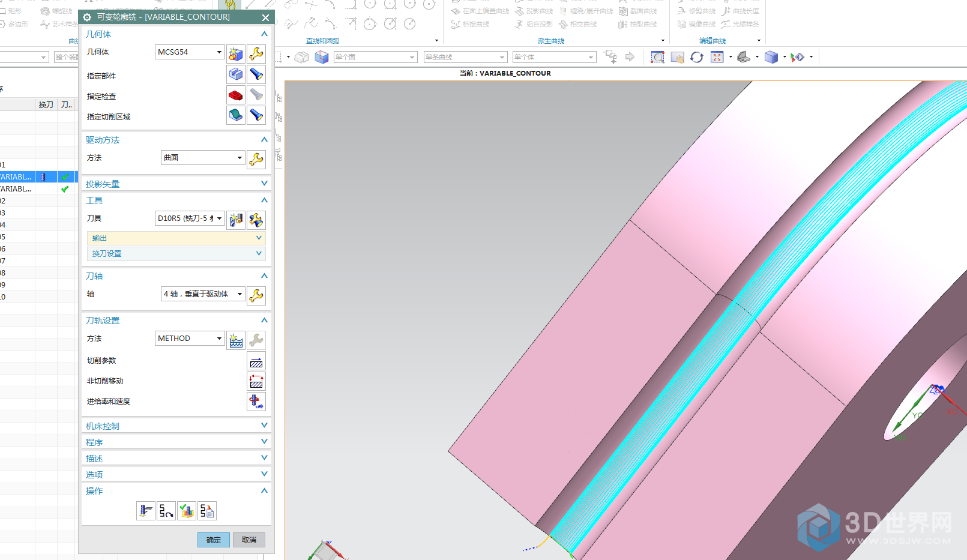Image resolution: width=967 pixels, height=560 pixels.
Task: Select the second VARIABL... operation row
Action: [38, 189]
